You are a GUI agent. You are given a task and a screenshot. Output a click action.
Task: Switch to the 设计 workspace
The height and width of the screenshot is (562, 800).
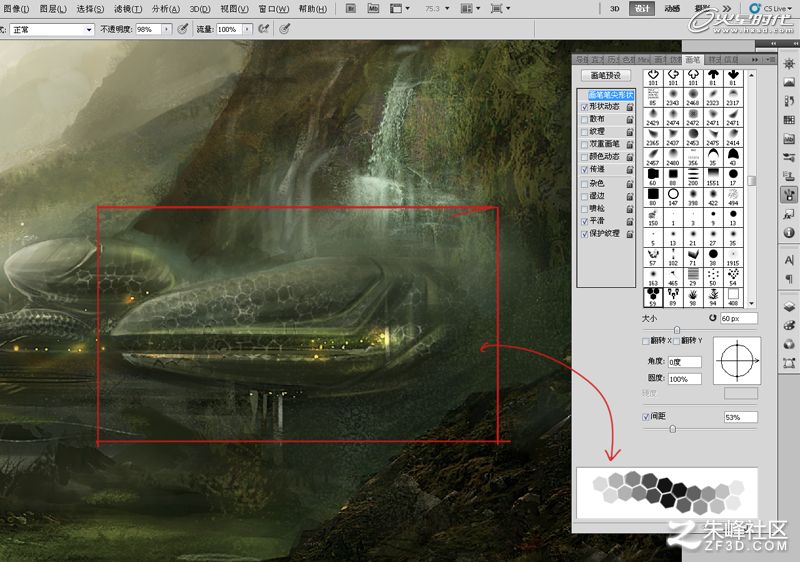coord(642,9)
